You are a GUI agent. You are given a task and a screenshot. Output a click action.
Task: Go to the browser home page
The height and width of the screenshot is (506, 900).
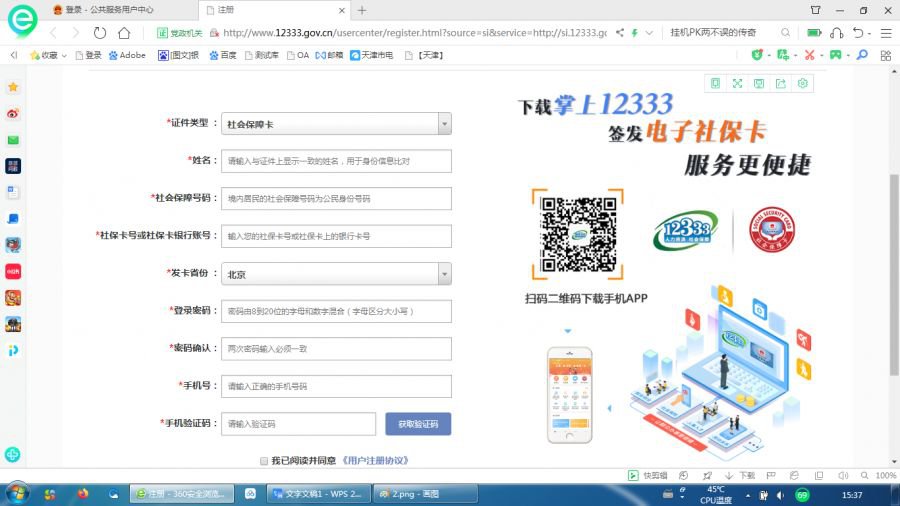click(124, 33)
